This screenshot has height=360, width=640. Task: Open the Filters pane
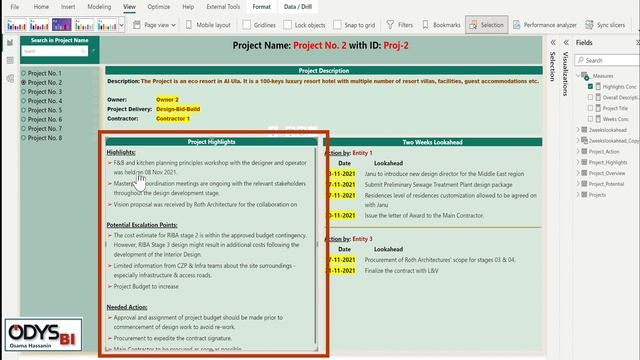tap(400, 25)
